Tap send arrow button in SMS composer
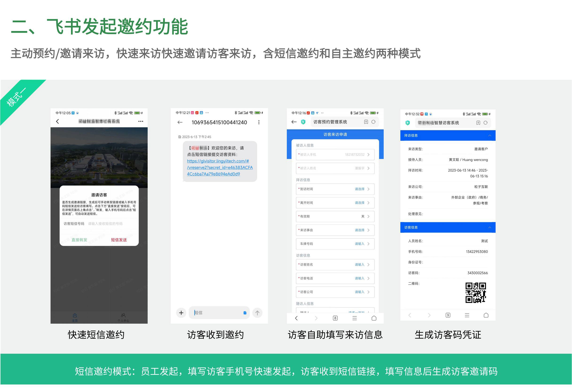Viewport: 572px width, 392px height. pyautogui.click(x=257, y=313)
